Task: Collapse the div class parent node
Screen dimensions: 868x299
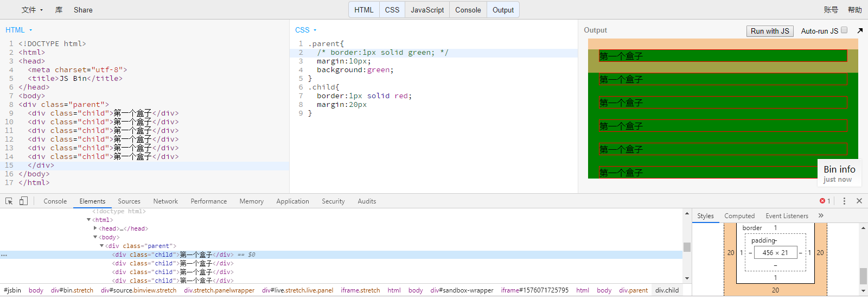Action: [x=102, y=246]
